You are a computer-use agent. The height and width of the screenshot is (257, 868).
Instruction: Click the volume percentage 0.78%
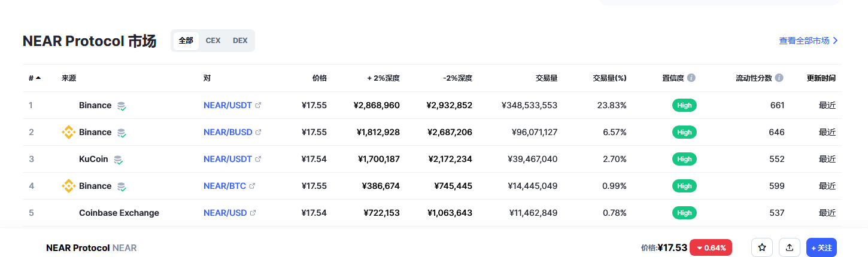click(614, 213)
